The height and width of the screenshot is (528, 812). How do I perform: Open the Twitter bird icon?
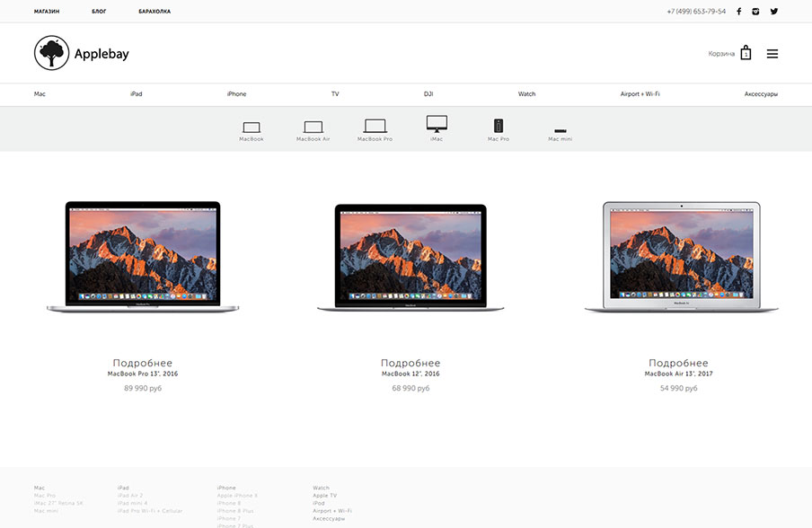click(x=773, y=12)
